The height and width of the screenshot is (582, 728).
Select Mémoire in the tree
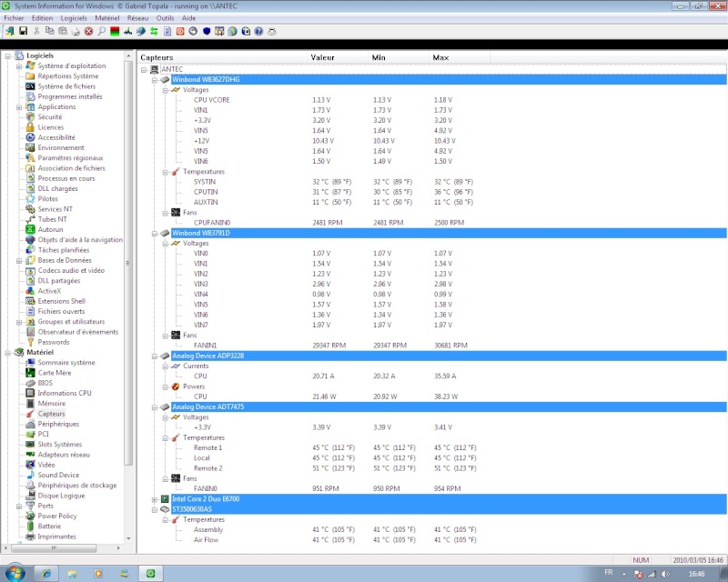52,404
